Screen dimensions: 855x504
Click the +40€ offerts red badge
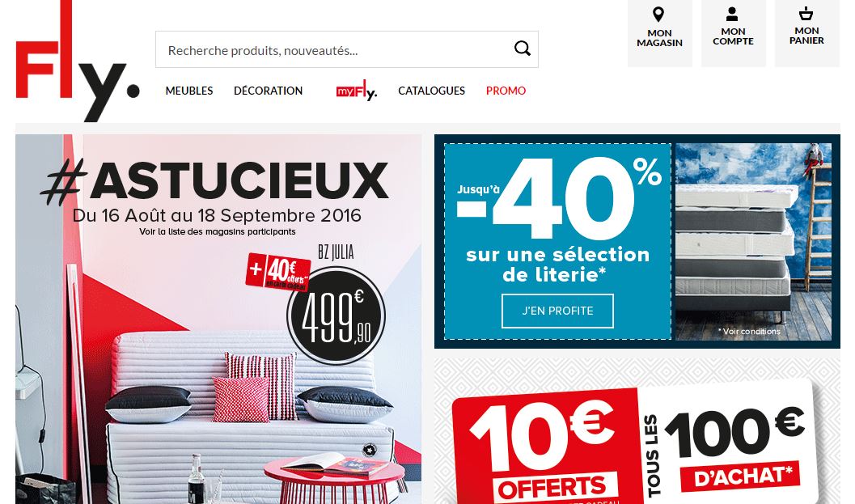(278, 271)
